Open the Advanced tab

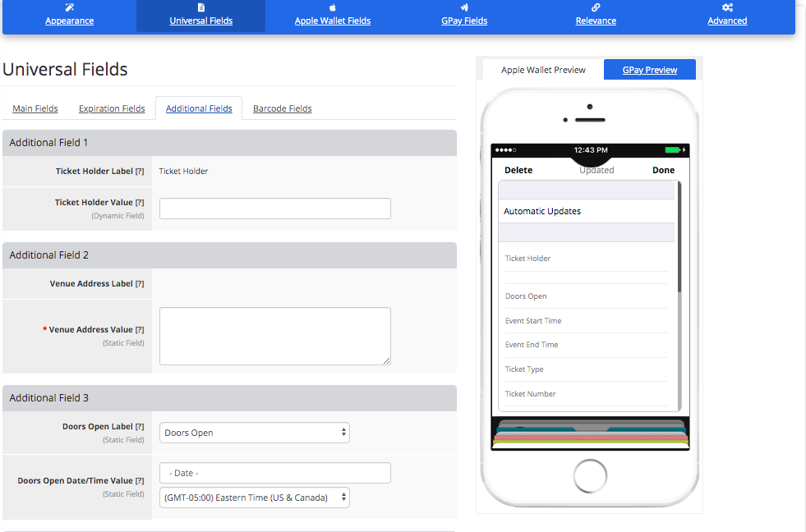tap(727, 21)
